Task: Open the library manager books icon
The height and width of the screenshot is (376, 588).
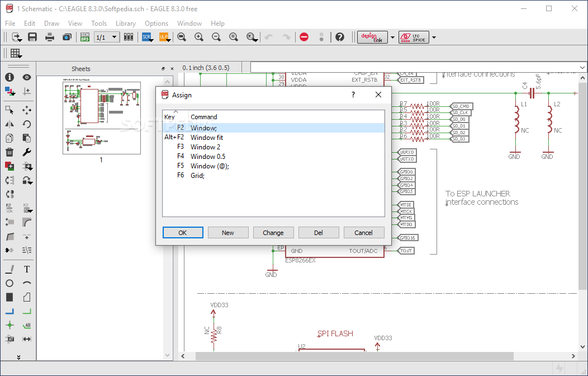Action: point(129,37)
